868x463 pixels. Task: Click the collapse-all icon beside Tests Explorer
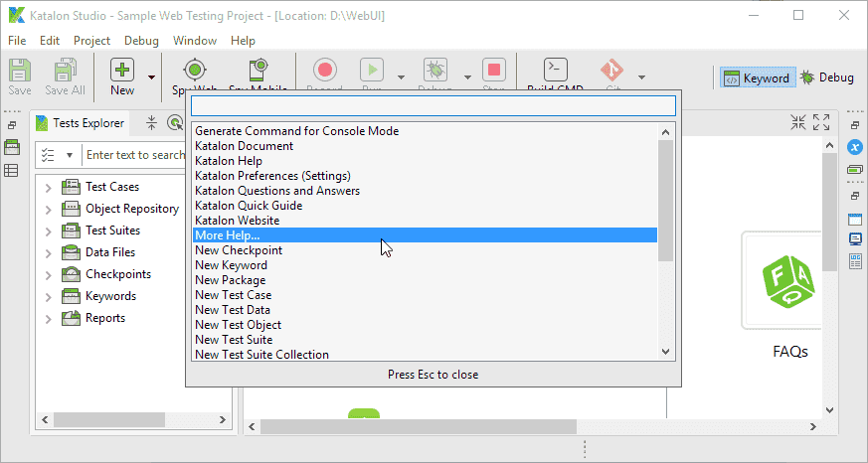(x=152, y=123)
